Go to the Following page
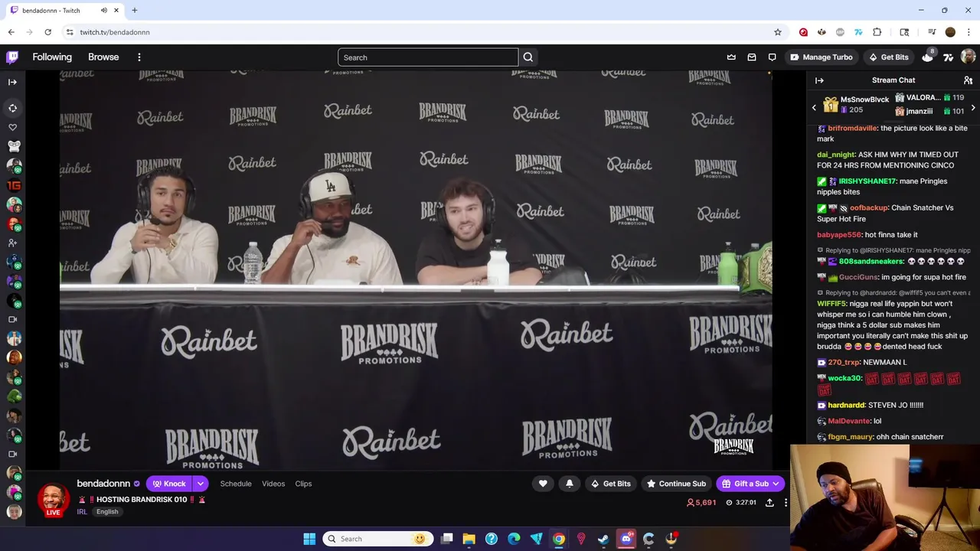The image size is (980, 551). (52, 57)
